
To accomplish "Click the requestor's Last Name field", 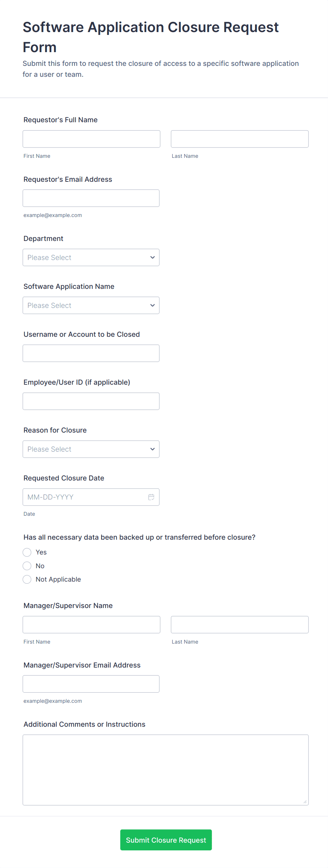I will point(239,139).
